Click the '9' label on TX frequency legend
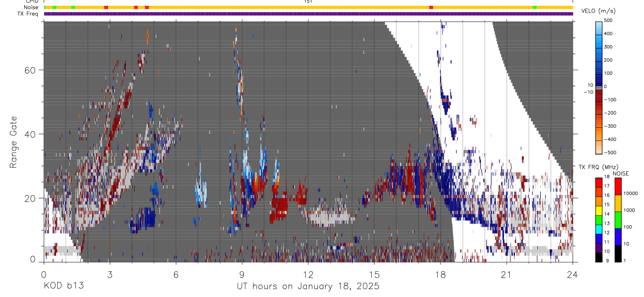Viewport: 644px width, 297px height. (607, 260)
